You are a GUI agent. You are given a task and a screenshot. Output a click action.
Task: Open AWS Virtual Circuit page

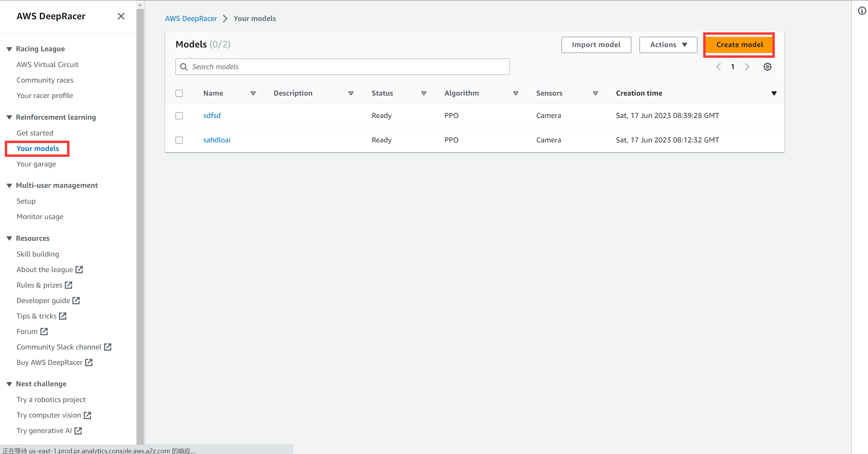click(47, 65)
